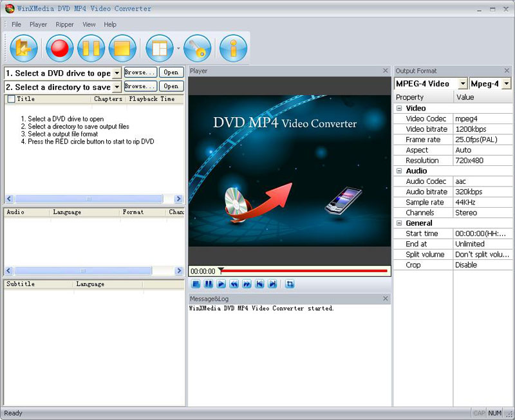
Task: Select the Resolution value '720x480'
Action: coord(483,160)
